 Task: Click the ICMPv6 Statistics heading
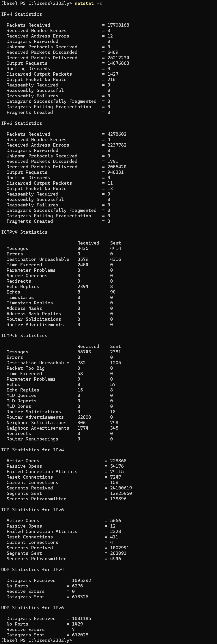coord(24,336)
